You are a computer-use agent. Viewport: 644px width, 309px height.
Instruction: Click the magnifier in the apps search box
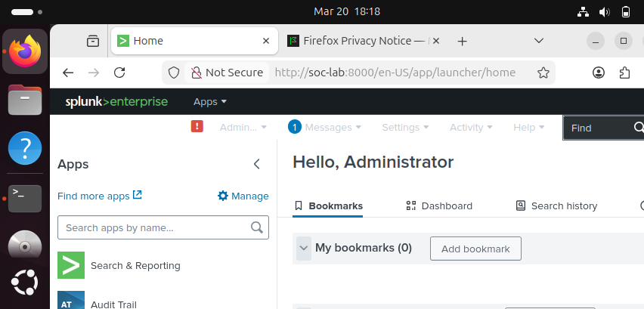tap(257, 227)
